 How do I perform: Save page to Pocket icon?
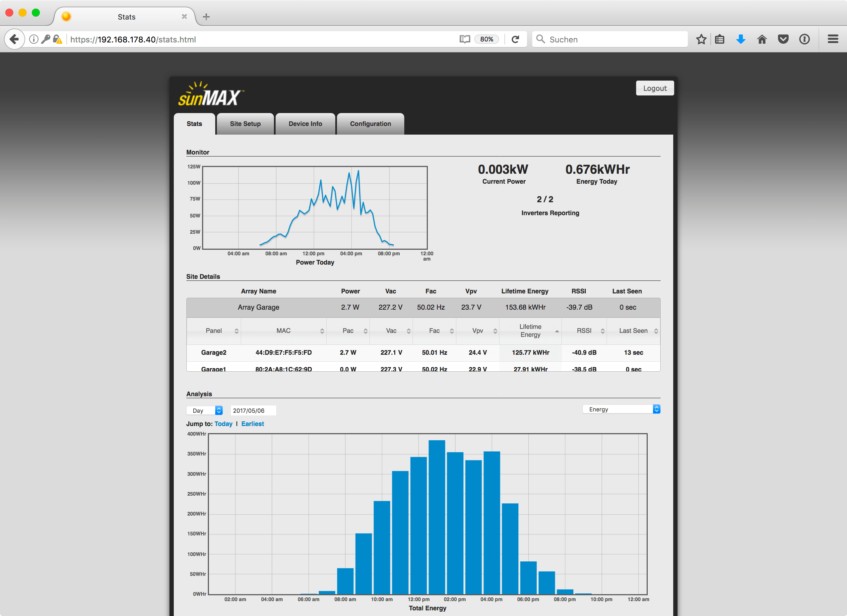pos(783,39)
